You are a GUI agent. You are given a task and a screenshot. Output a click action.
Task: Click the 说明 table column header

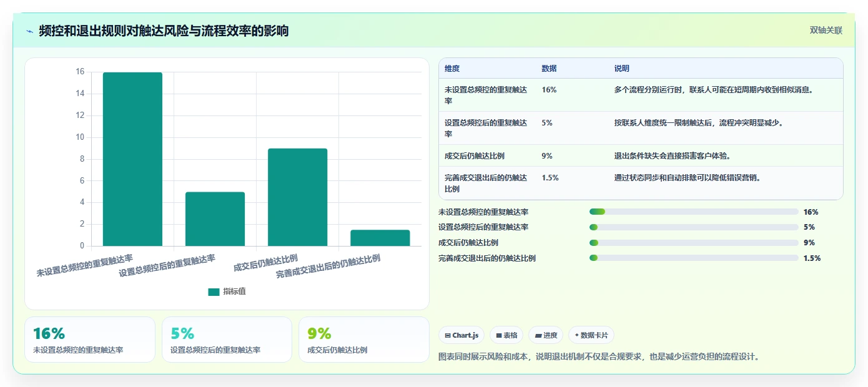622,69
